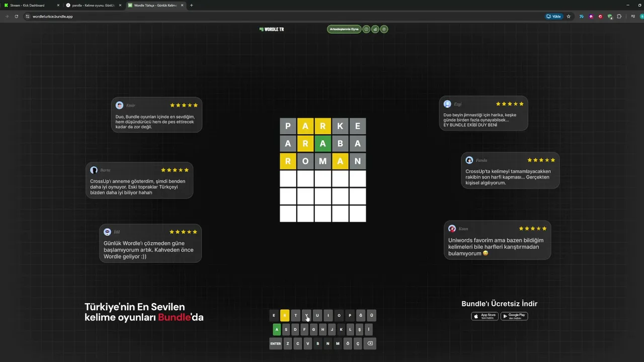Click the green extension icon with badge 4

pyautogui.click(x=610, y=17)
